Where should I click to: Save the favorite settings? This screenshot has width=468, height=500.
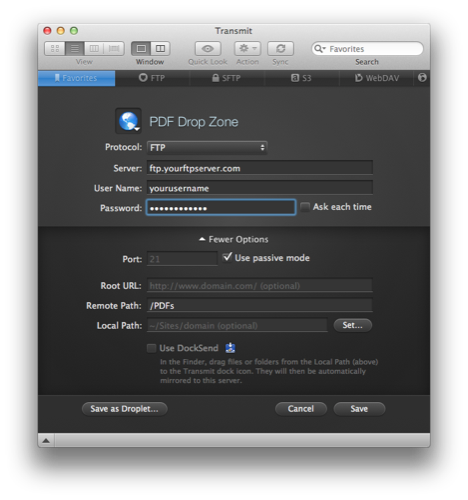359,409
